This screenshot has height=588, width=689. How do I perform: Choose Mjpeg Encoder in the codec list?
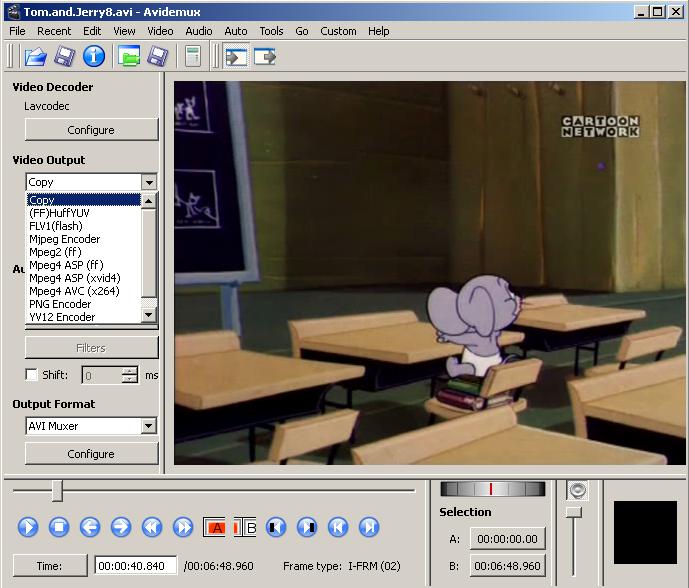(x=84, y=239)
